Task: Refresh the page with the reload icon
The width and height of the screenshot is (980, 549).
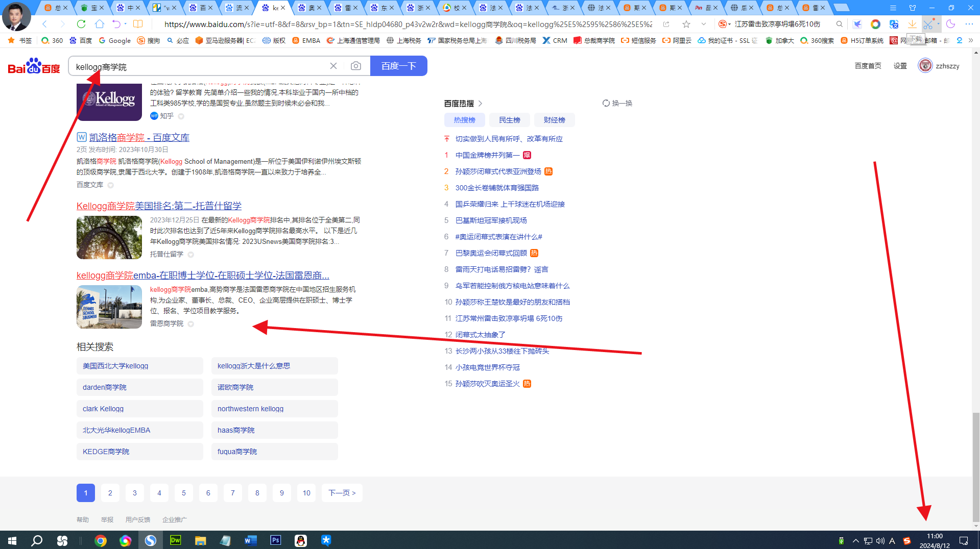Action: pos(81,24)
